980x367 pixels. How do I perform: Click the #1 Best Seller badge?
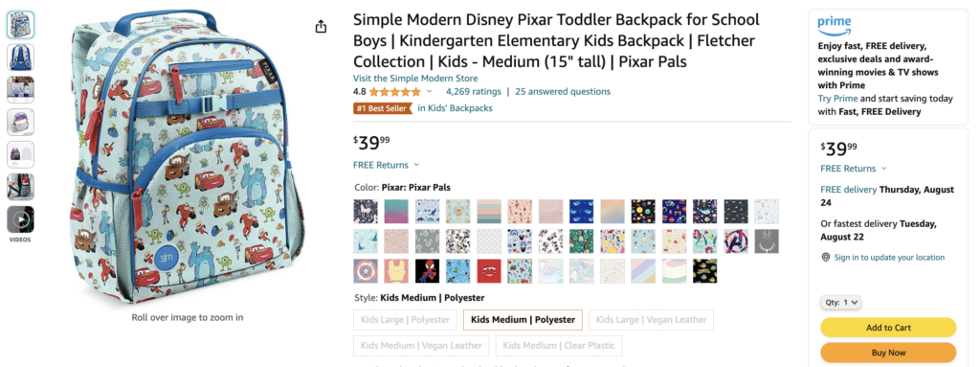(383, 108)
